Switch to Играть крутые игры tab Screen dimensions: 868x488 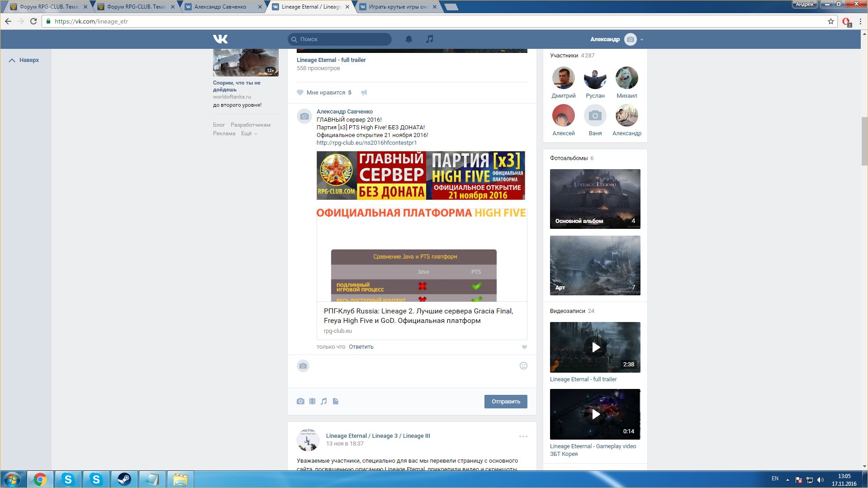point(398,7)
